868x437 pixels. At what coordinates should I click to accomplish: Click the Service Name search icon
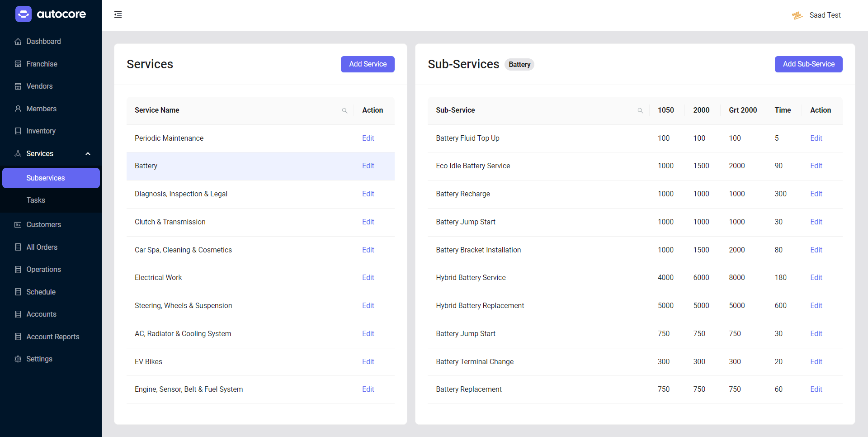tap(344, 110)
